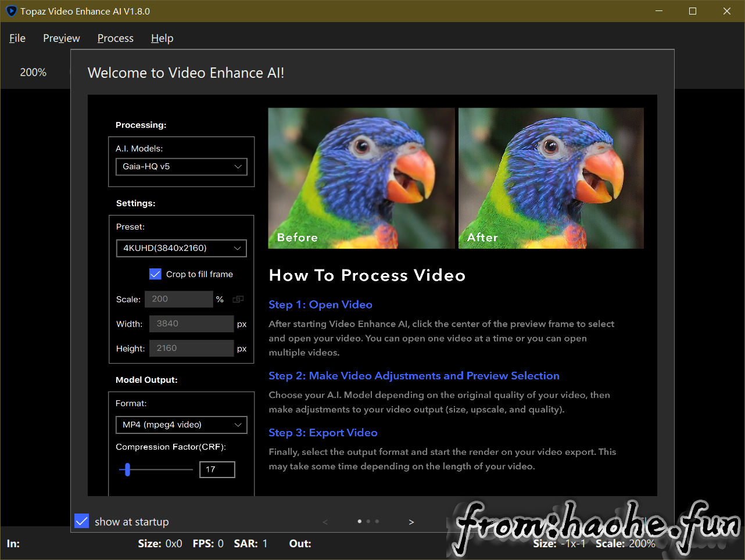Select the second page indicator dot
The height and width of the screenshot is (560, 745).
(368, 521)
